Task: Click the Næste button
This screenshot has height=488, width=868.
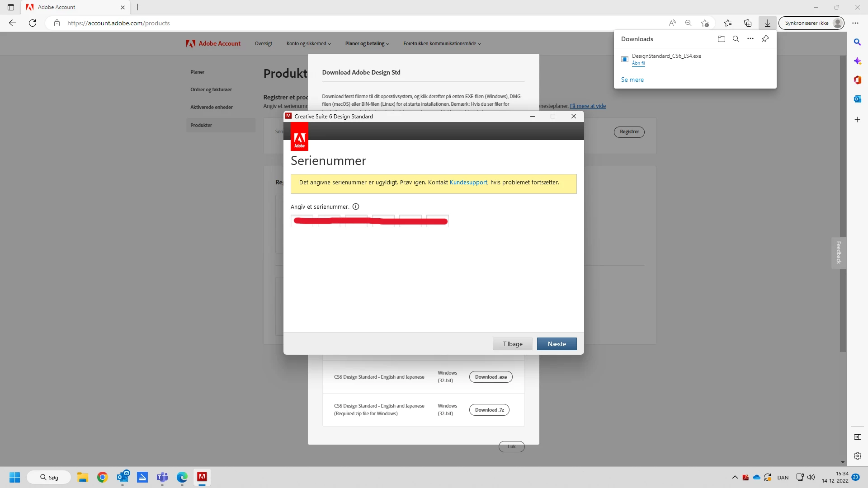Action: (557, 344)
